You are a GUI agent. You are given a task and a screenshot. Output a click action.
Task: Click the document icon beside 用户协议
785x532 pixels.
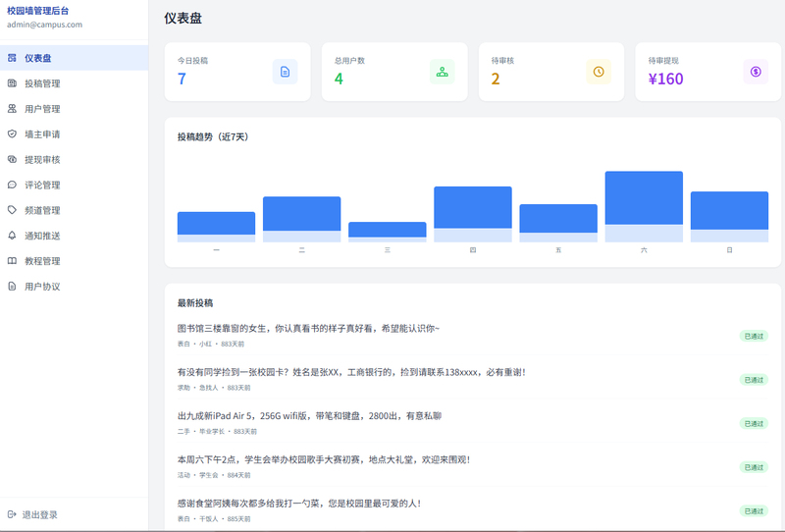coord(12,286)
